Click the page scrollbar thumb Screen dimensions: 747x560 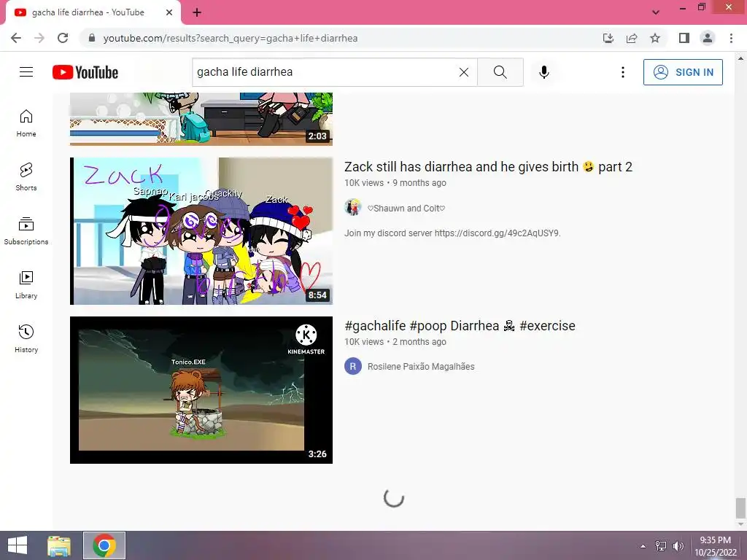click(740, 508)
